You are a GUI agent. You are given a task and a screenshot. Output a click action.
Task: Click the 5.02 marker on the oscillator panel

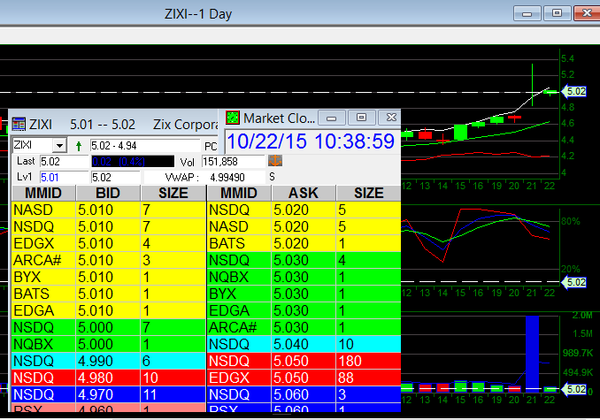click(x=574, y=283)
